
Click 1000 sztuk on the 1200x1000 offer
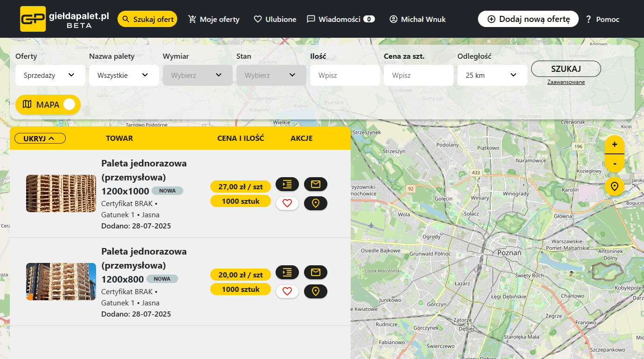tap(241, 201)
